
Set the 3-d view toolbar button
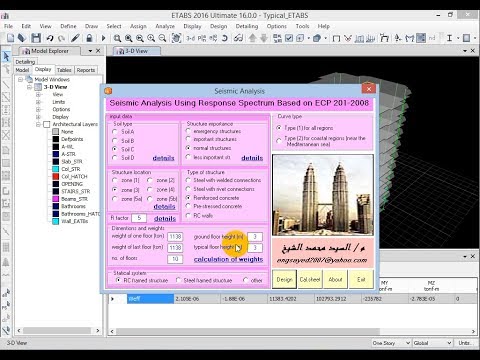click(x=190, y=38)
